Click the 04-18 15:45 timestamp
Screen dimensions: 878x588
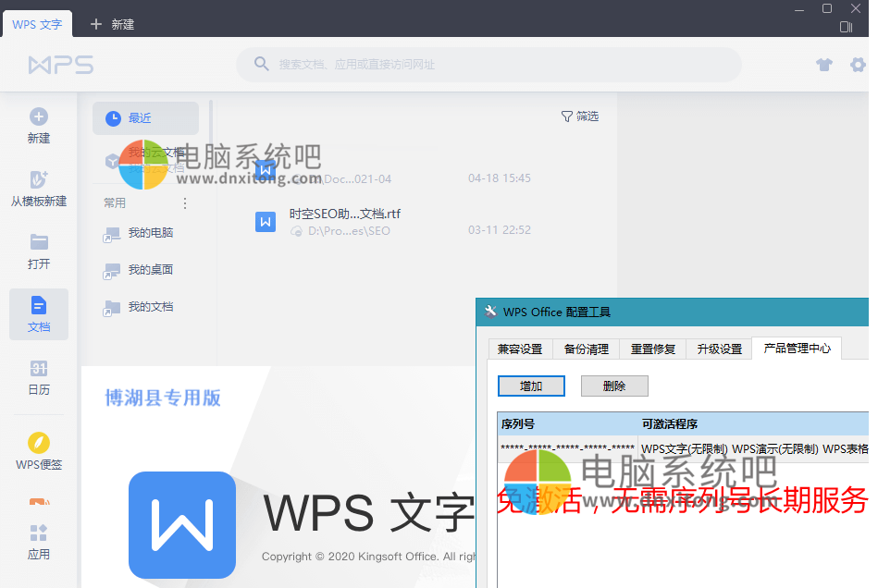pyautogui.click(x=500, y=178)
